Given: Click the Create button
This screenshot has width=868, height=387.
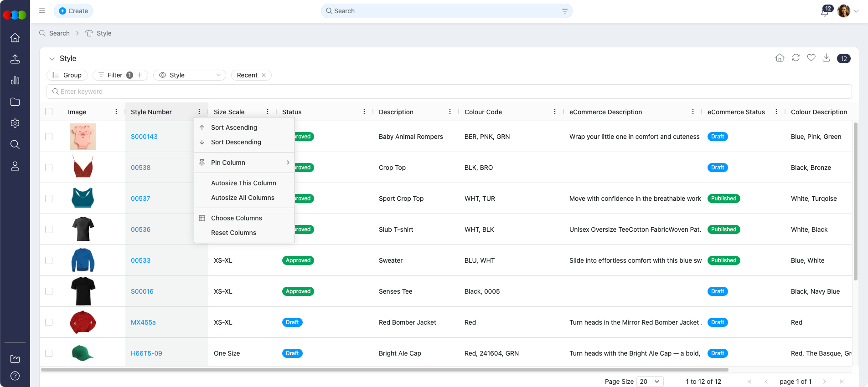Looking at the screenshot, I should [73, 11].
